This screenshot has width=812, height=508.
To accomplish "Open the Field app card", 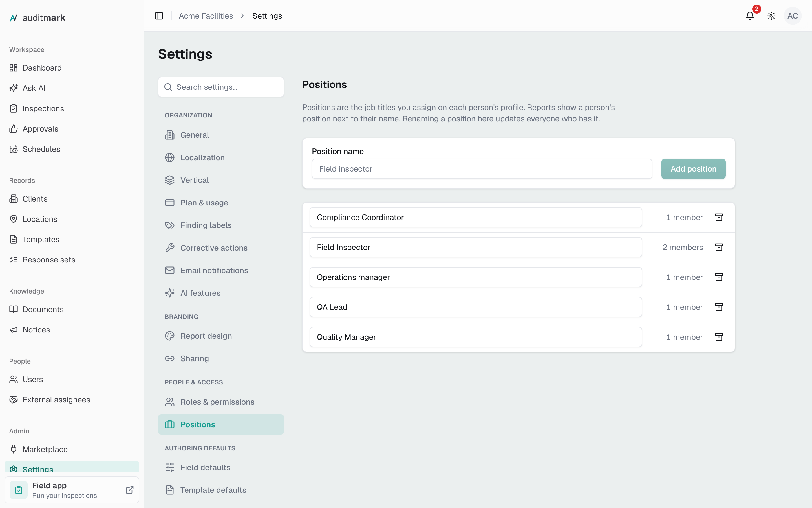I will click(72, 490).
